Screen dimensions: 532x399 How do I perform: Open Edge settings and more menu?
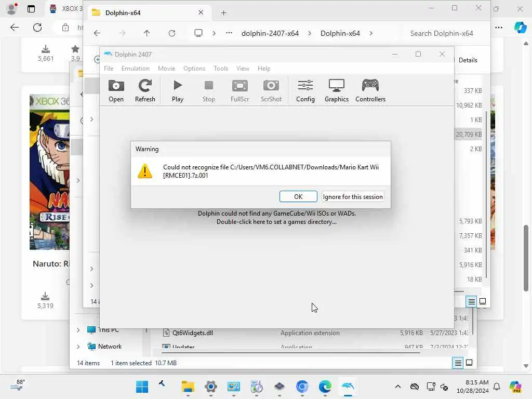pyautogui.click(x=499, y=27)
